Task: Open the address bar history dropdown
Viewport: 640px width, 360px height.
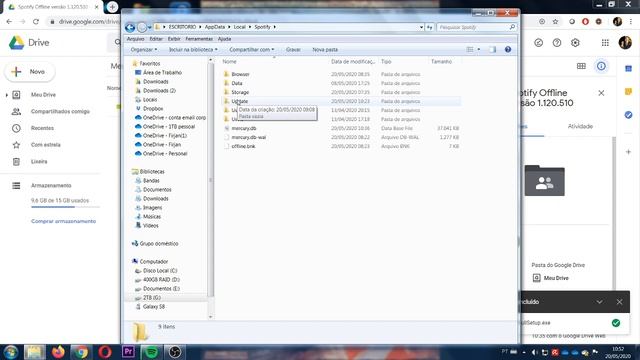Action: pyautogui.click(x=421, y=27)
